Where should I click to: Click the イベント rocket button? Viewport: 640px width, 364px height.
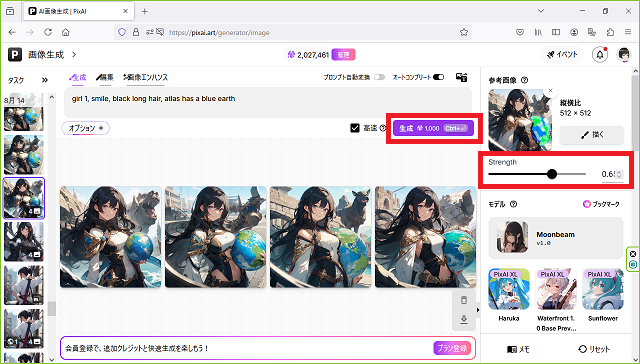[562, 54]
